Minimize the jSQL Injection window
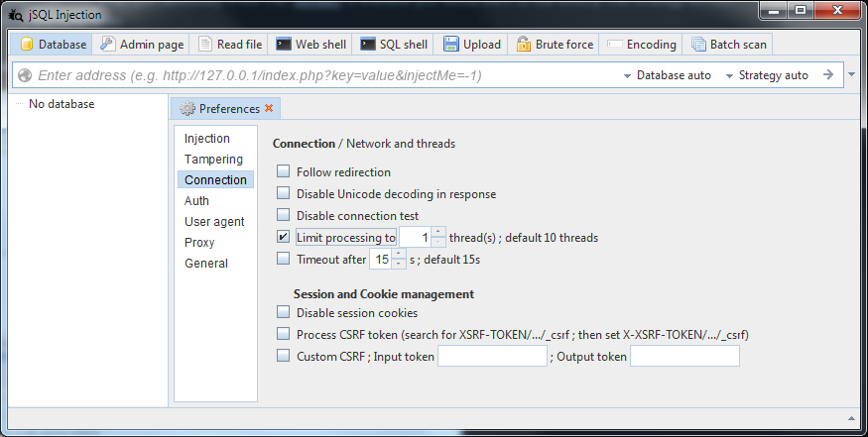The image size is (868, 437). [774, 11]
